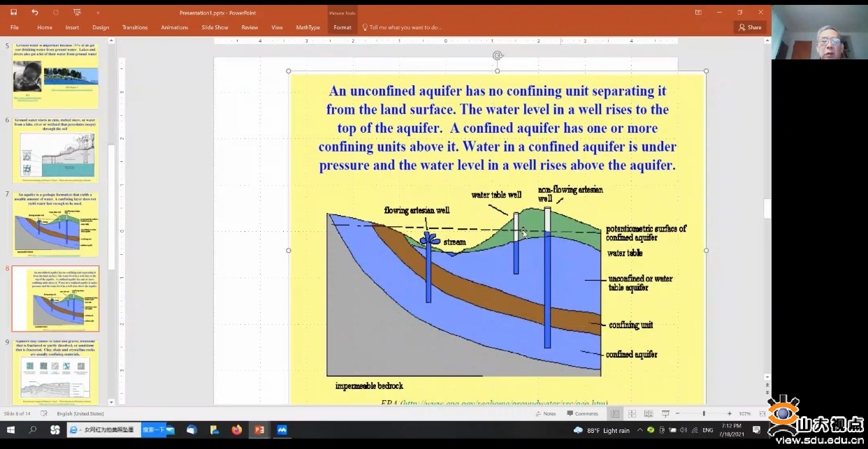Toggle Normal view button in status bar

(x=615, y=413)
